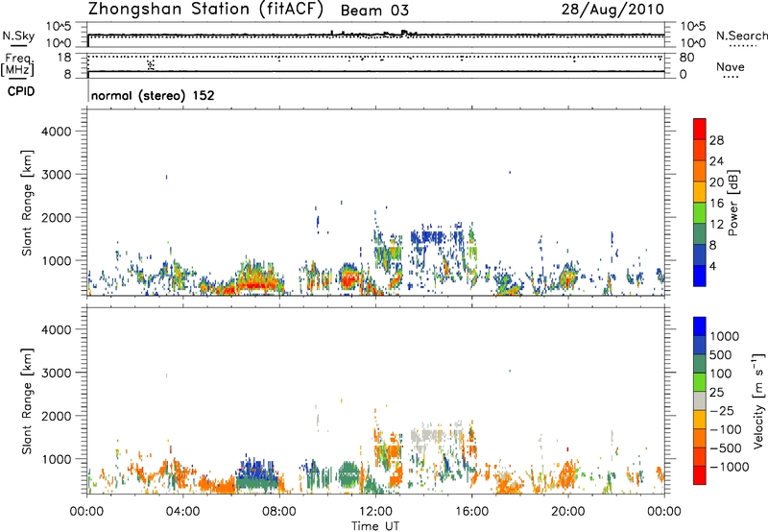Click the 'N.Sky' legend label
The width and height of the screenshot is (768, 532).
pyautogui.click(x=18, y=36)
